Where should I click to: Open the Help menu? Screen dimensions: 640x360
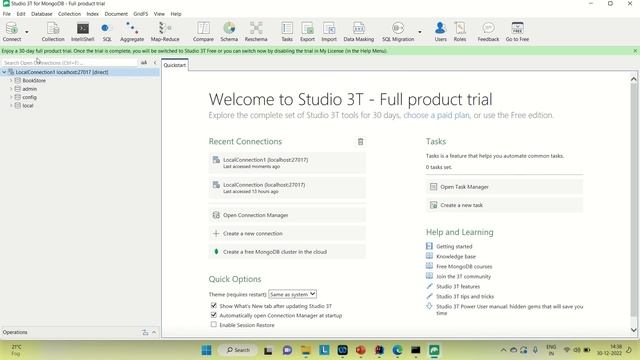tap(176, 14)
